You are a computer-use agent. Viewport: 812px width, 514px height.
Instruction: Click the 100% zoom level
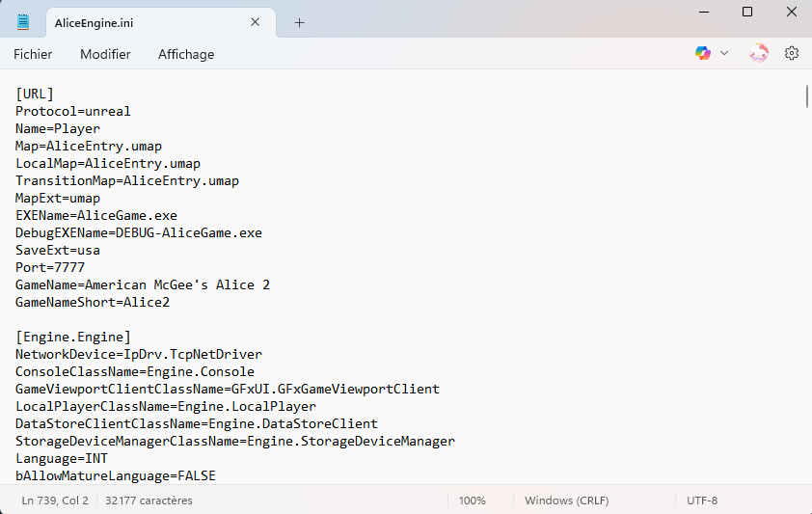[x=472, y=500]
